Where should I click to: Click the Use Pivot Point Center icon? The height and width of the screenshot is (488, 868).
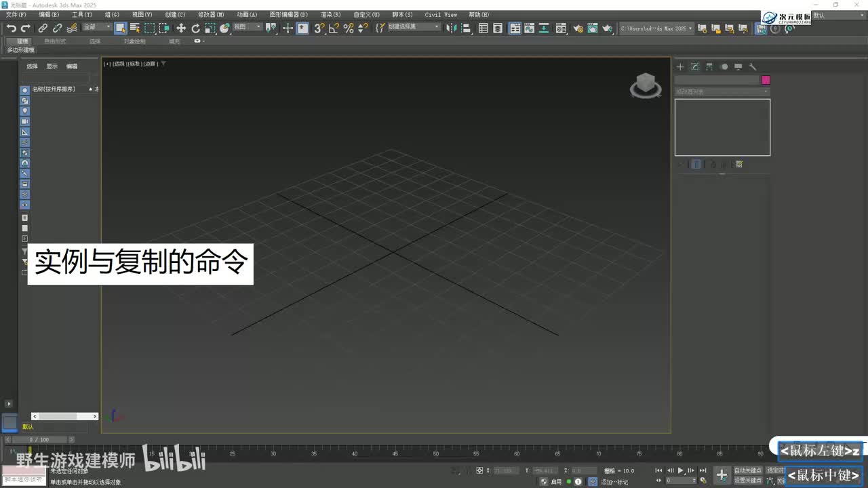pyautogui.click(x=271, y=28)
